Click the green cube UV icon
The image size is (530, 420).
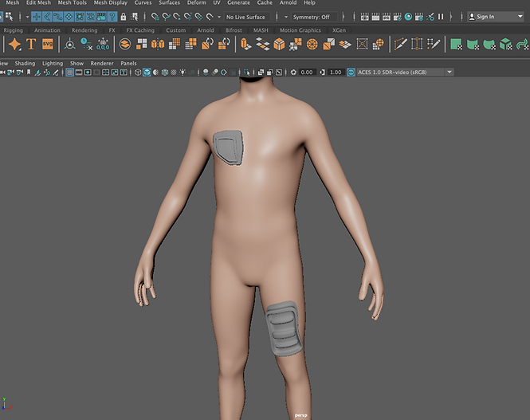click(505, 45)
